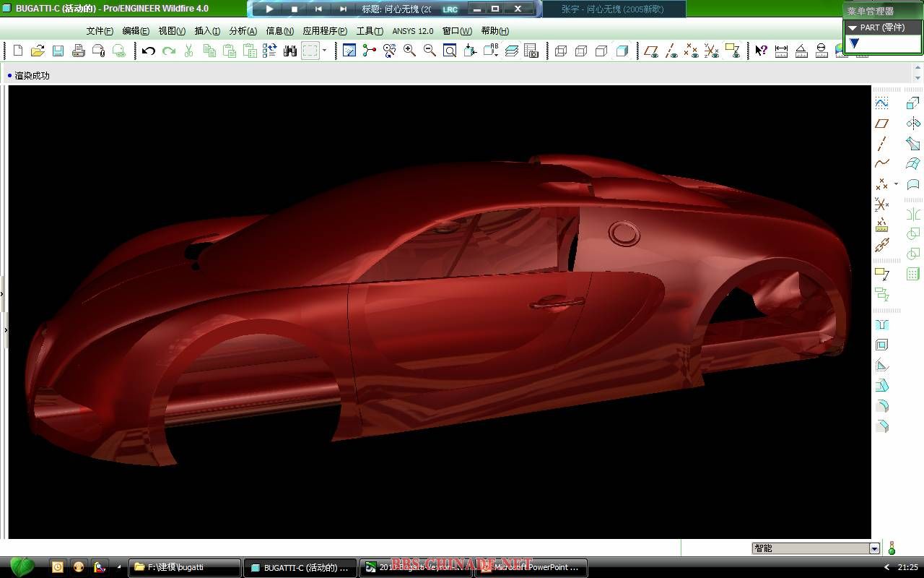Select the Datum Axis tool

[x=881, y=144]
